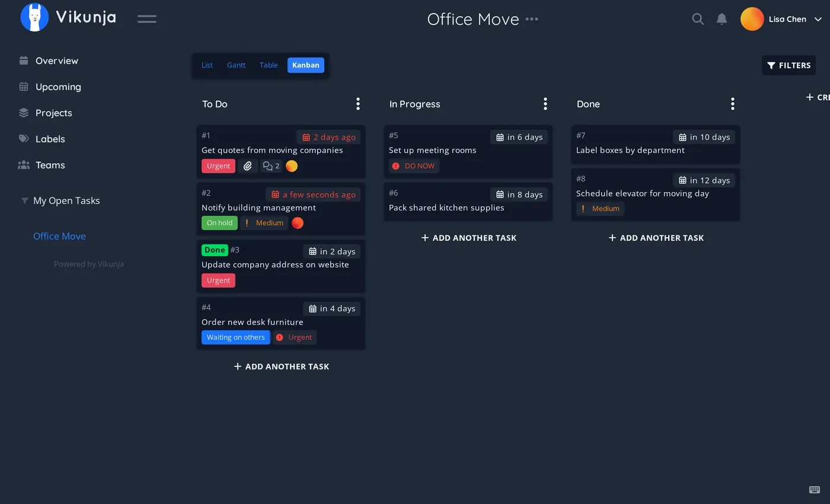Viewport: 830px width, 504px height.
Task: Click the Upcoming calendar grid icon
Action: [x=24, y=87]
